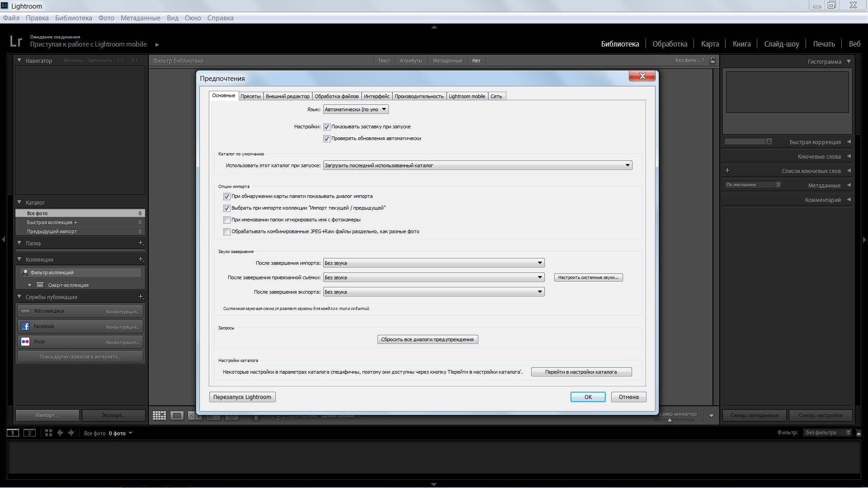868x488 pixels.
Task: Click OK in Preferences dialog
Action: (588, 397)
